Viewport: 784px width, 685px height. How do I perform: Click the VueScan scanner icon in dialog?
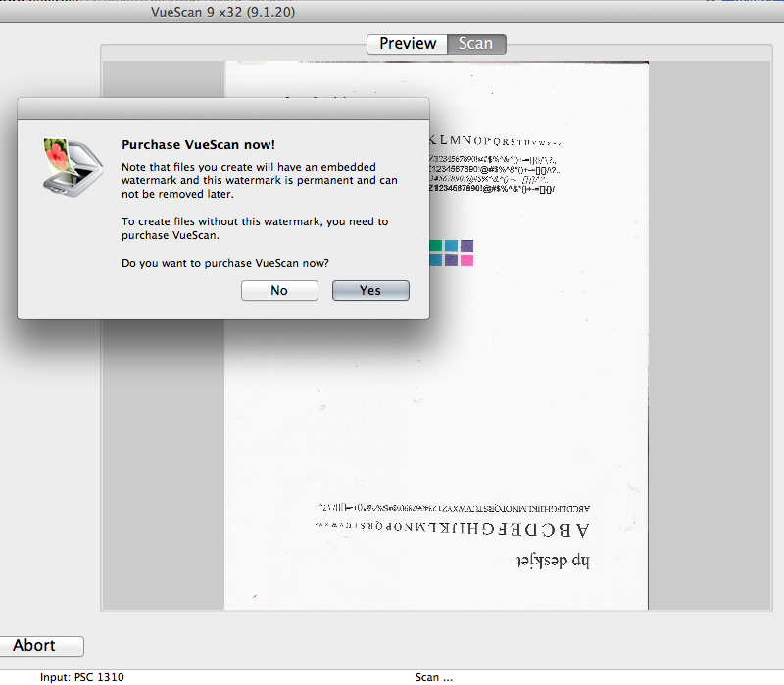(x=73, y=167)
